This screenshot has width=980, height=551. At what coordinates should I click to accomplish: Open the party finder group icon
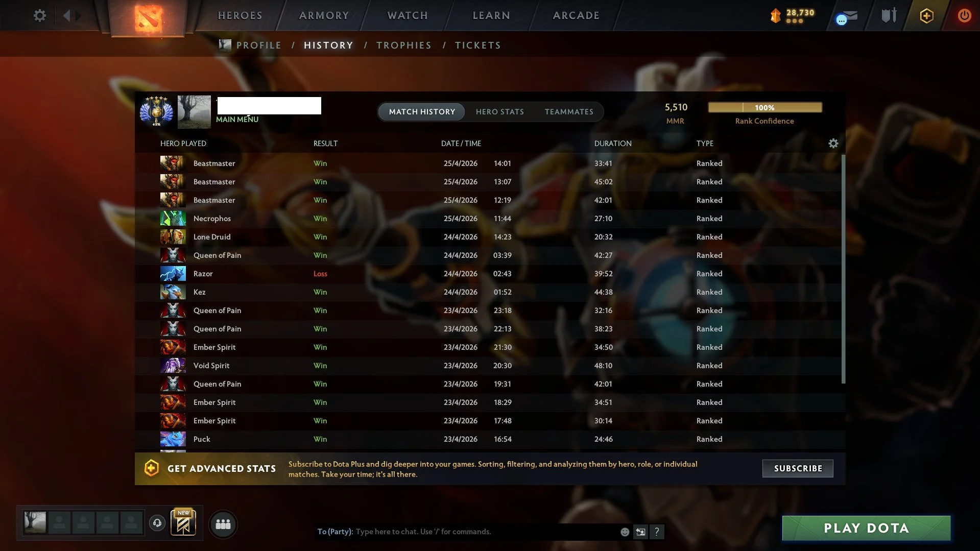pos(223,524)
